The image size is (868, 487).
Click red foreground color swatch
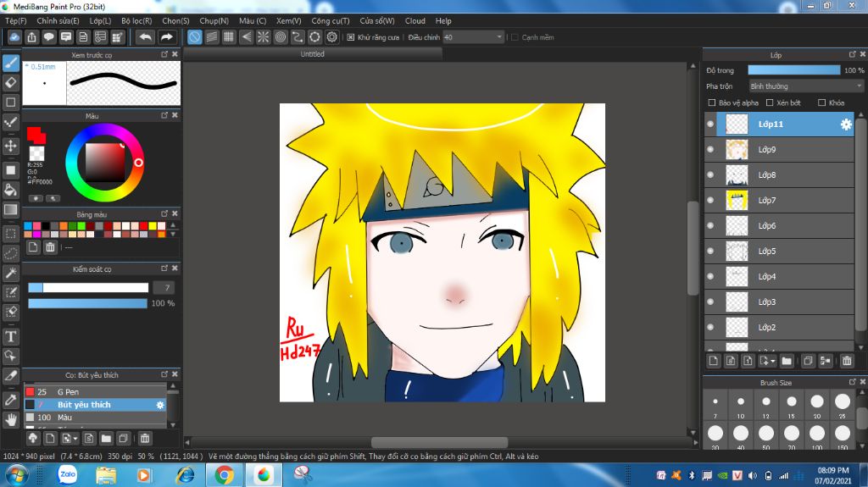(x=34, y=133)
